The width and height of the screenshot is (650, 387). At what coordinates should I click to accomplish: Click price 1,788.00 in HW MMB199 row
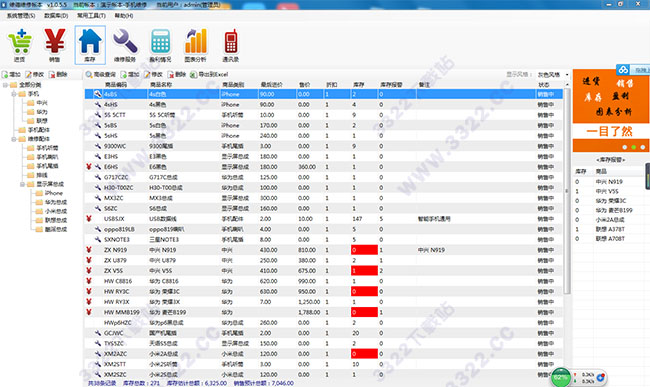click(x=309, y=312)
